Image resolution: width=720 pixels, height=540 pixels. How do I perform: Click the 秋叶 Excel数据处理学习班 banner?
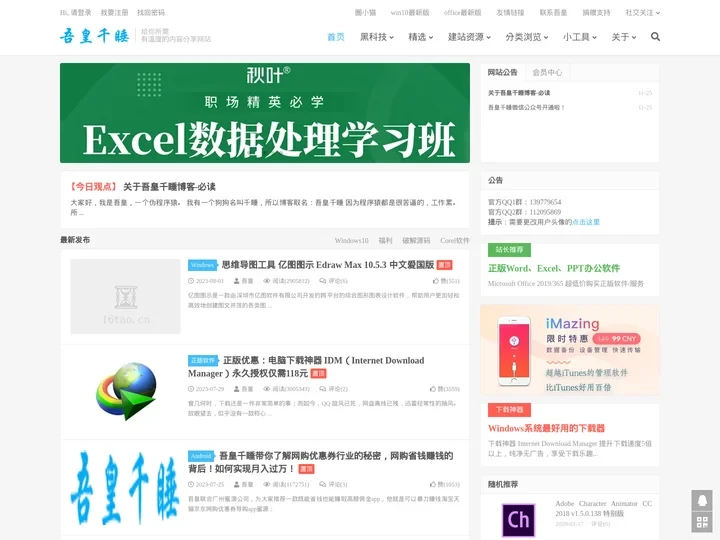[265, 113]
